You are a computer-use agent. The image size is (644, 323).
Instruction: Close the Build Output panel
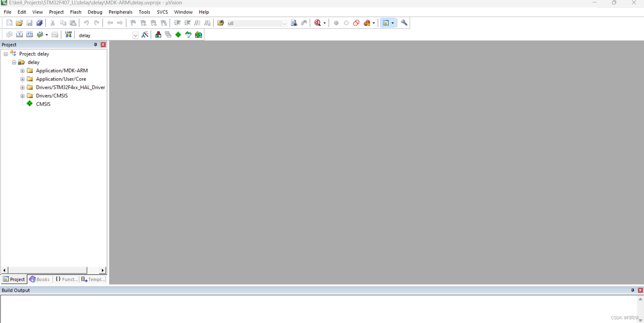tap(640, 290)
